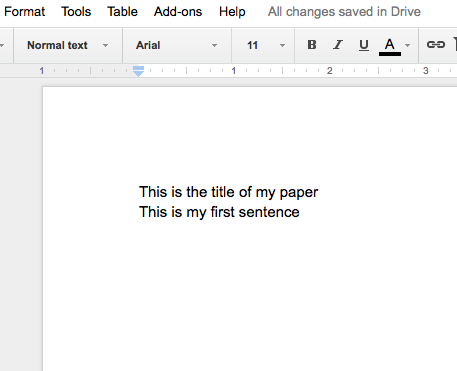The width and height of the screenshot is (457, 371).
Task: Open the Format menu
Action: 24,12
